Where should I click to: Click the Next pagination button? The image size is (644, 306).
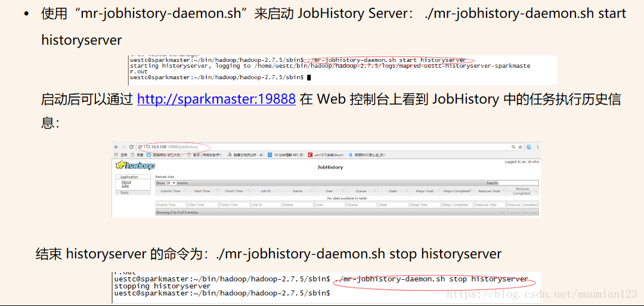[525, 213]
